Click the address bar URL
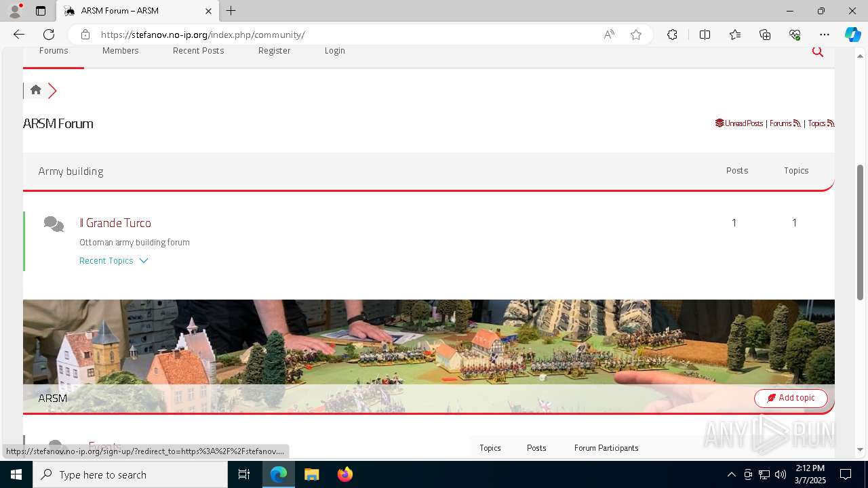The width and height of the screenshot is (868, 488). point(203,35)
